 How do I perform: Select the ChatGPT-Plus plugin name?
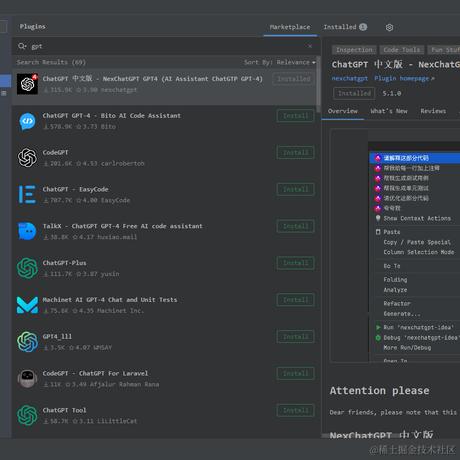pos(64,263)
